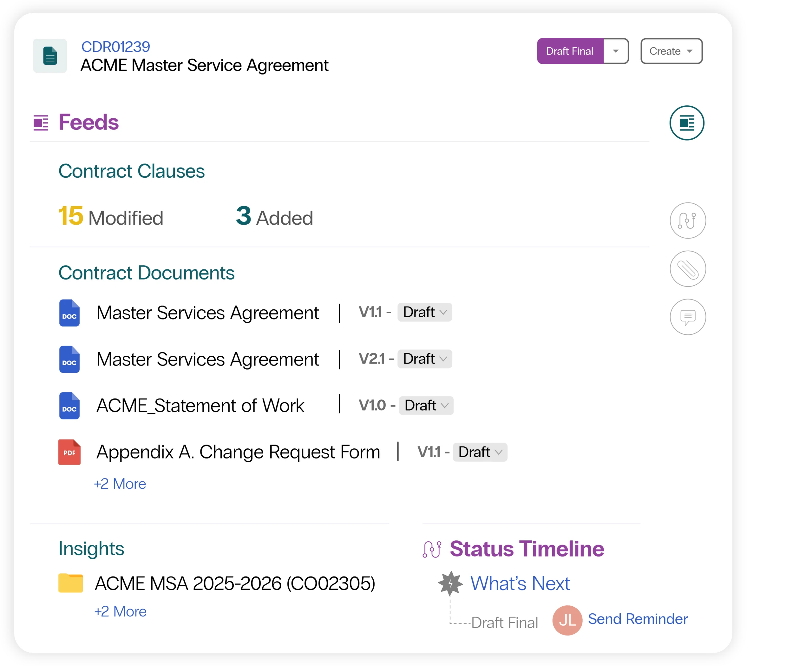Expand the Draft Final dropdown arrow

point(616,51)
